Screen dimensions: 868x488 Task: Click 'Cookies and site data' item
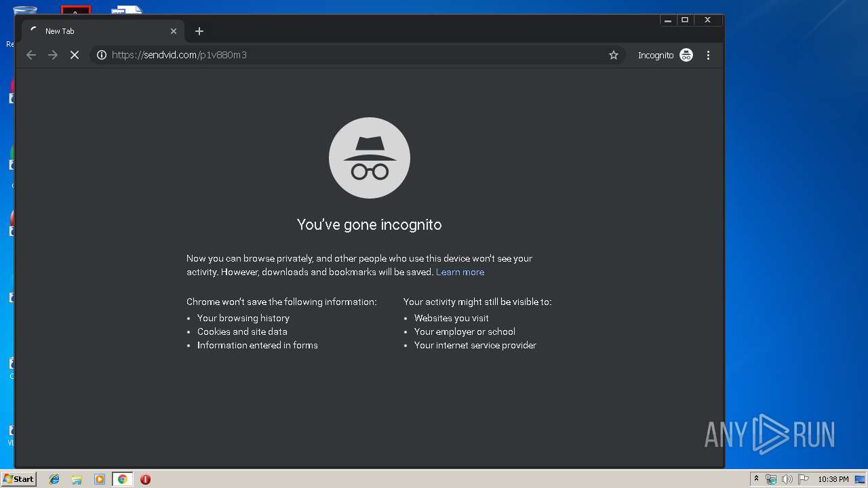coord(242,331)
